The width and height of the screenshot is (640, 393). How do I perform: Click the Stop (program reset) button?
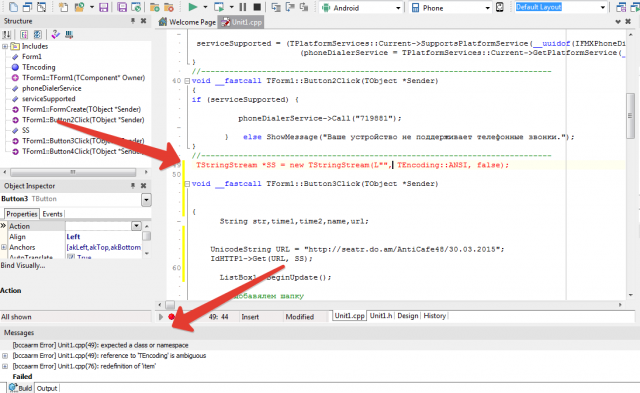pyautogui.click(x=257, y=7)
